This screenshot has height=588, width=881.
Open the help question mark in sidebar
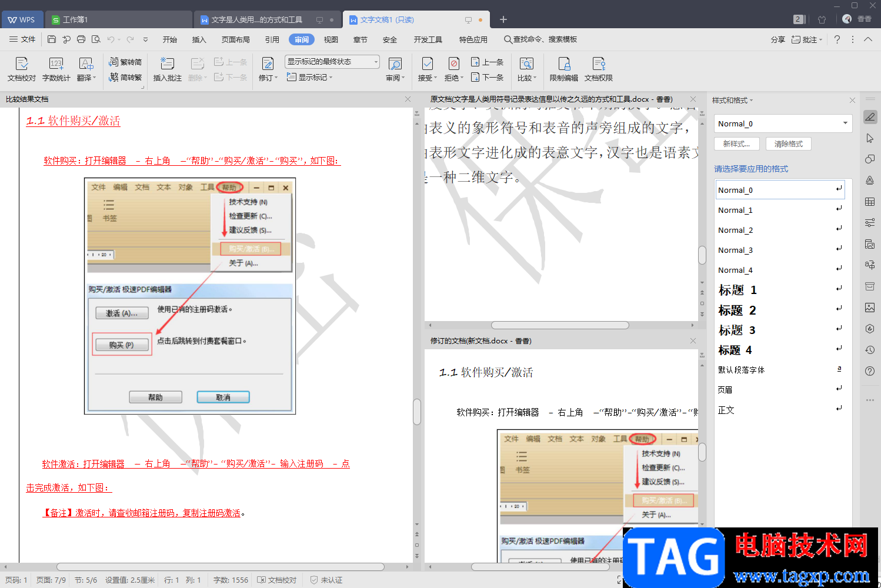tap(870, 371)
